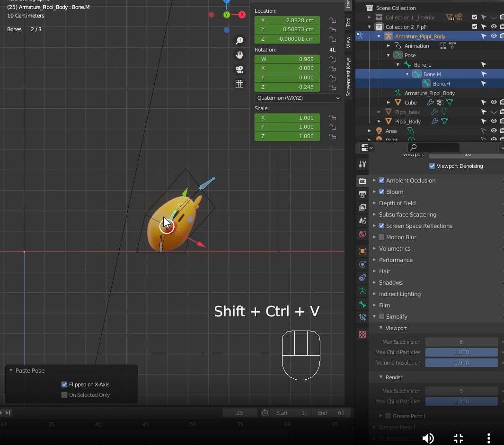Open the Scene properties icon
The width and height of the screenshot is (504, 445).
[x=362, y=221]
